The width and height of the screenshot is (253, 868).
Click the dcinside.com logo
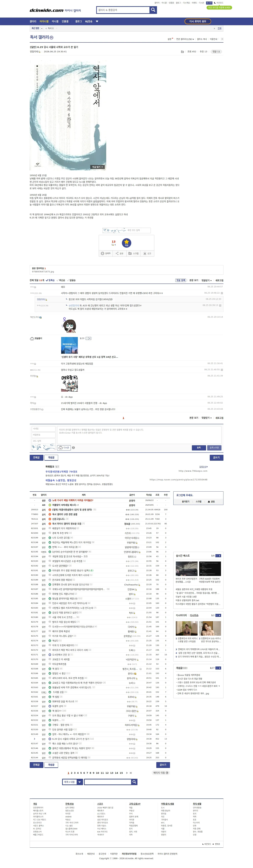point(46,11)
